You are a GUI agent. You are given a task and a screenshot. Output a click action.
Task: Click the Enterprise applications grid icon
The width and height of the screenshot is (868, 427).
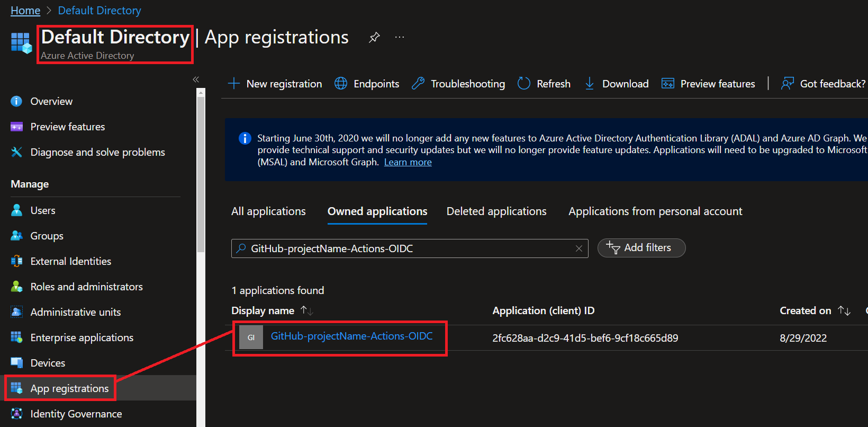[16, 337]
